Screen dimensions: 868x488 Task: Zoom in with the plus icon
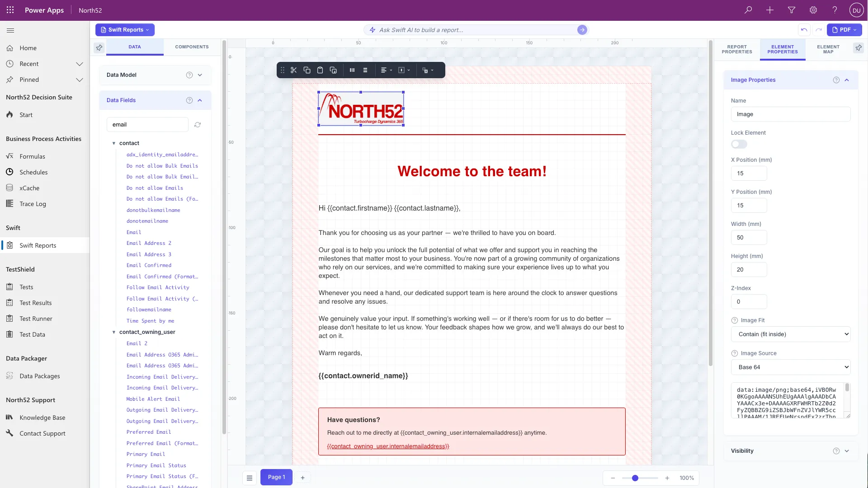coord(667,478)
